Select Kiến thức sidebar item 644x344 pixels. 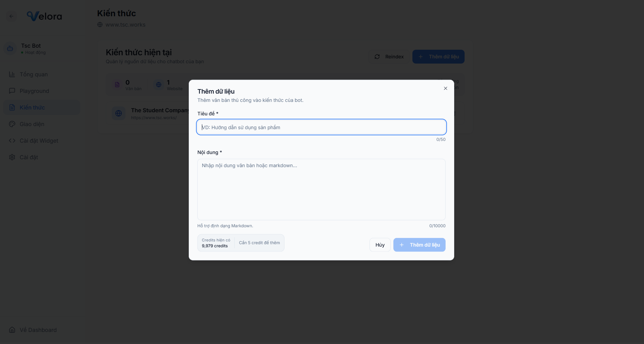pyautogui.click(x=32, y=107)
